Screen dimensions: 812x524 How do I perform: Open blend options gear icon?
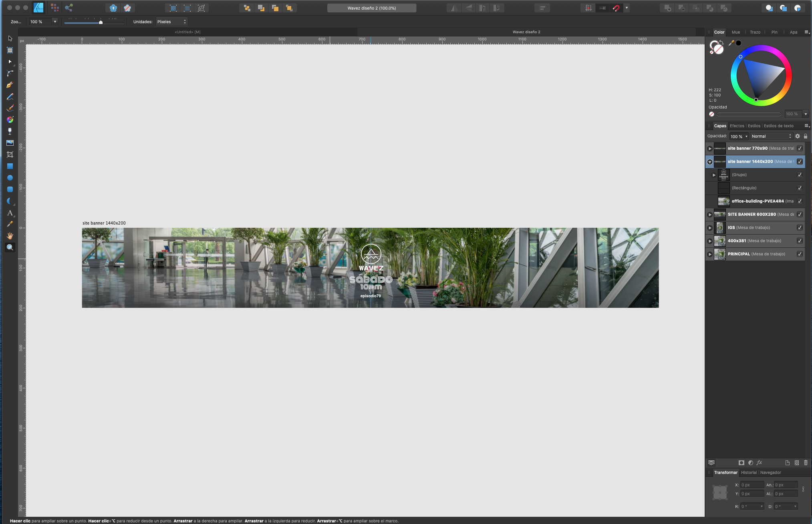click(798, 136)
